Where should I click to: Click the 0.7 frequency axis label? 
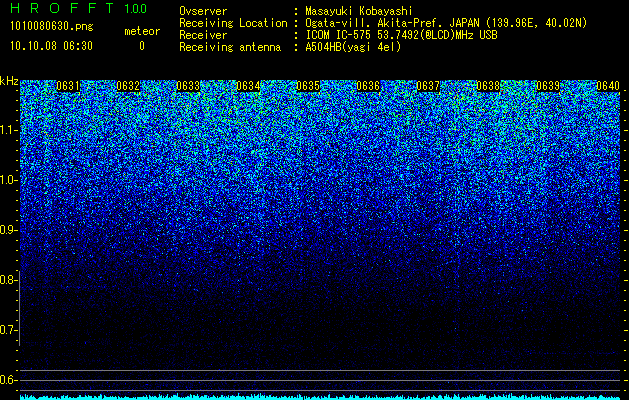(8, 330)
